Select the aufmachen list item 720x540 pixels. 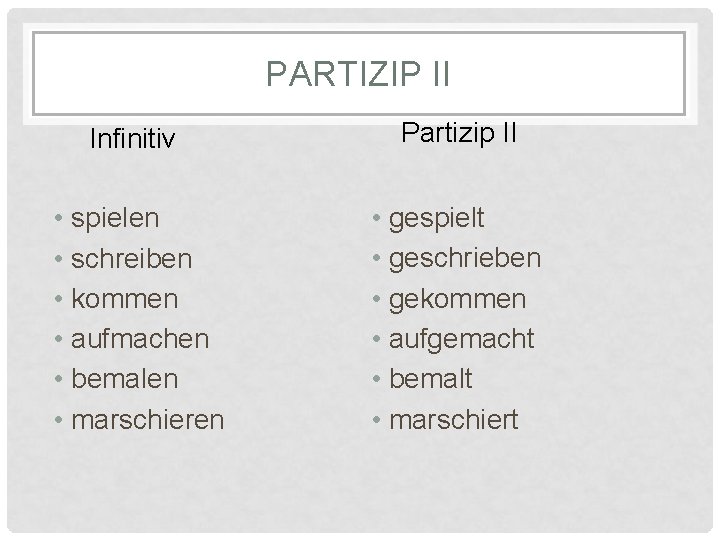click(140, 339)
